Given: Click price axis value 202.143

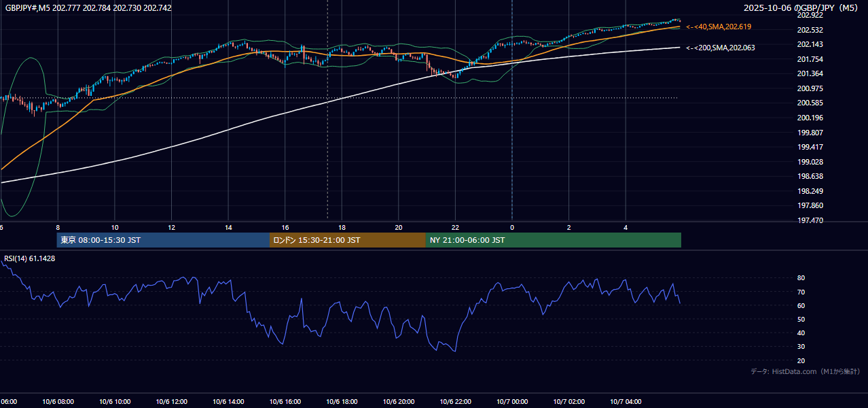Looking at the screenshot, I should coord(810,44).
